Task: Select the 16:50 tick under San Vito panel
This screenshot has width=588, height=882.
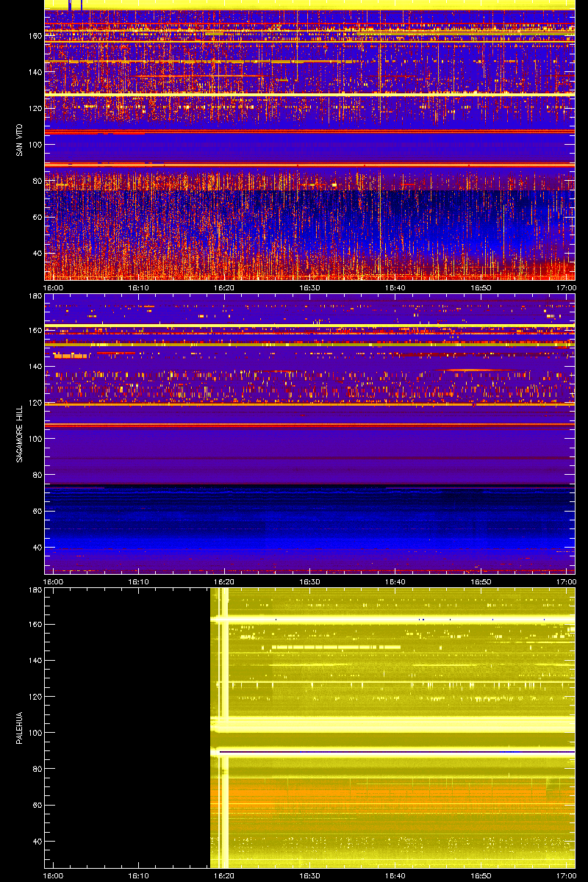Action: pos(481,288)
